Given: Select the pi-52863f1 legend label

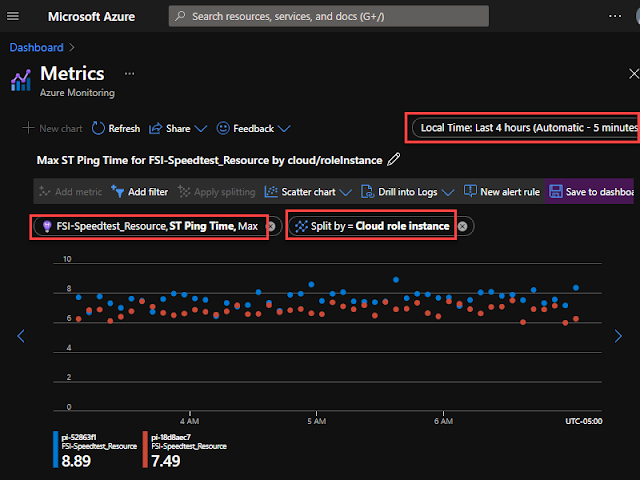Looking at the screenshot, I should pyautogui.click(x=79, y=438).
